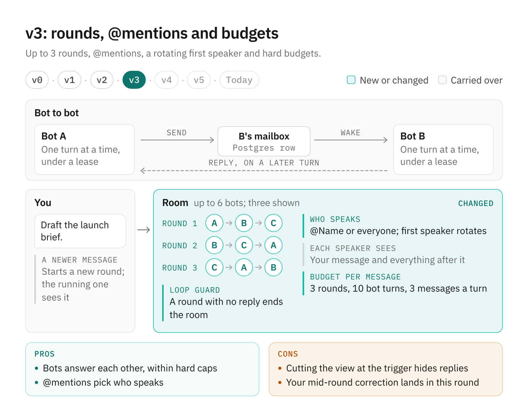Click bot C circle in Round 3
The width and height of the screenshot is (528, 420).
(214, 267)
